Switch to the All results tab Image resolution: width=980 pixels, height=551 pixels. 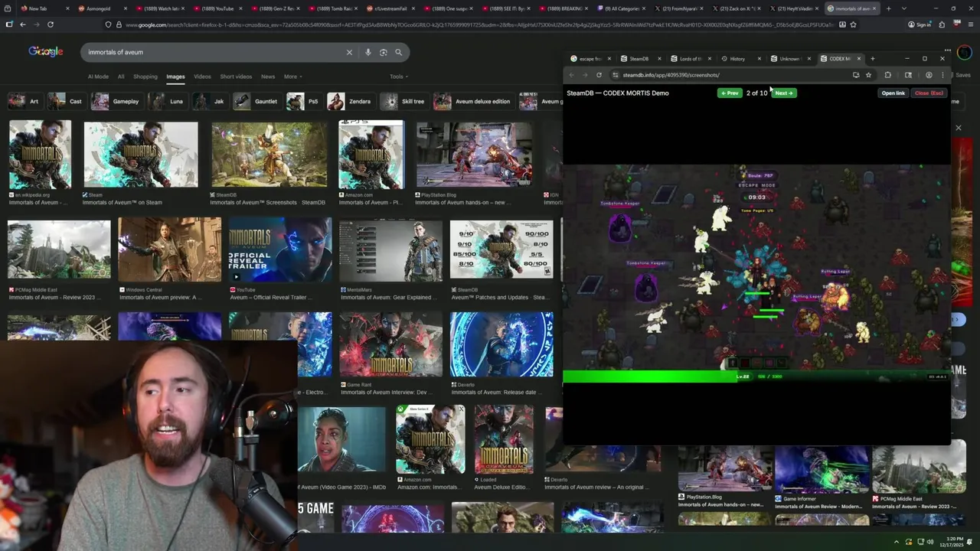[121, 77]
